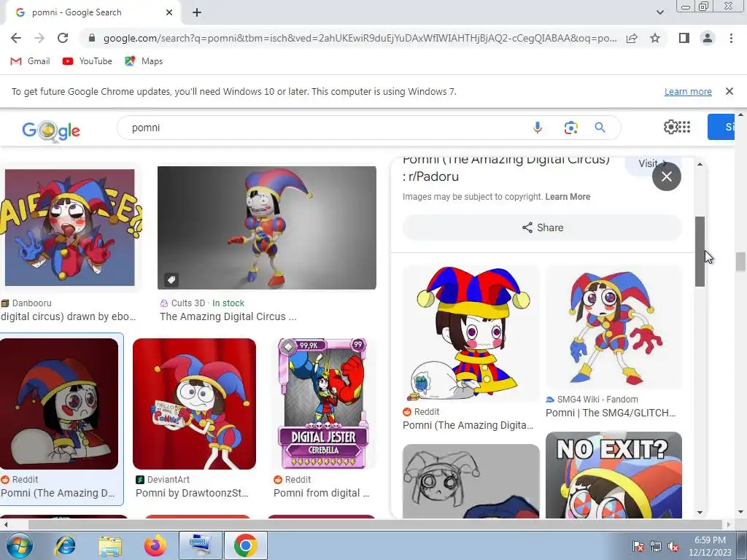Open the tab search dropdown chevron

[659, 12]
